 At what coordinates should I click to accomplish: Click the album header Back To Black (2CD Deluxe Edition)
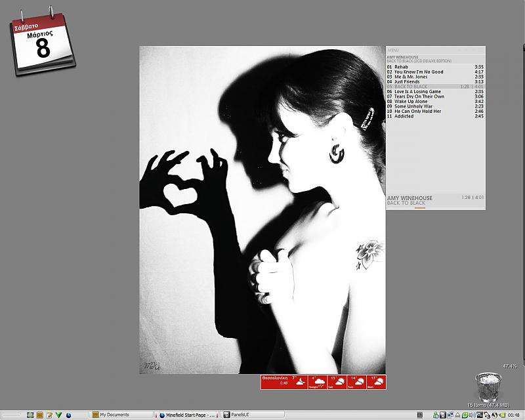[x=419, y=61]
